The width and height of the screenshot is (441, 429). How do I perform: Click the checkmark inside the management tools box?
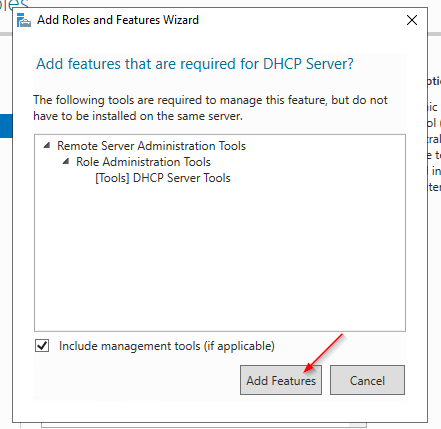coord(42,346)
